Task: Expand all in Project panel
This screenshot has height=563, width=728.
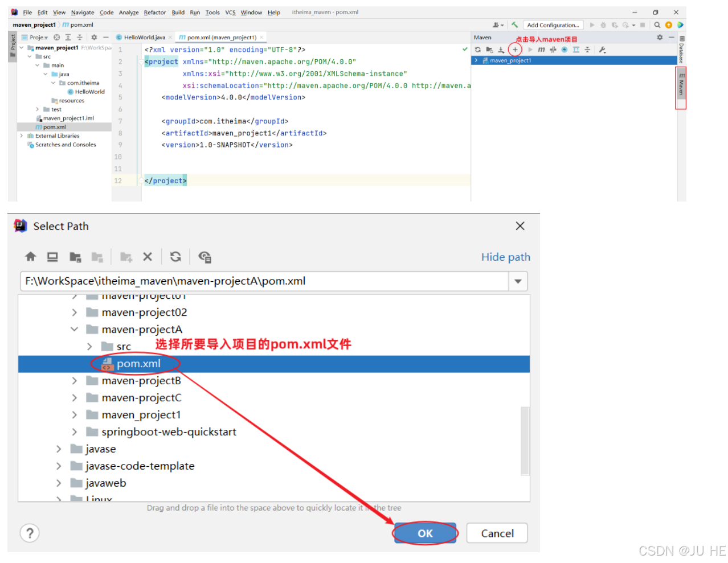Action: [68, 37]
